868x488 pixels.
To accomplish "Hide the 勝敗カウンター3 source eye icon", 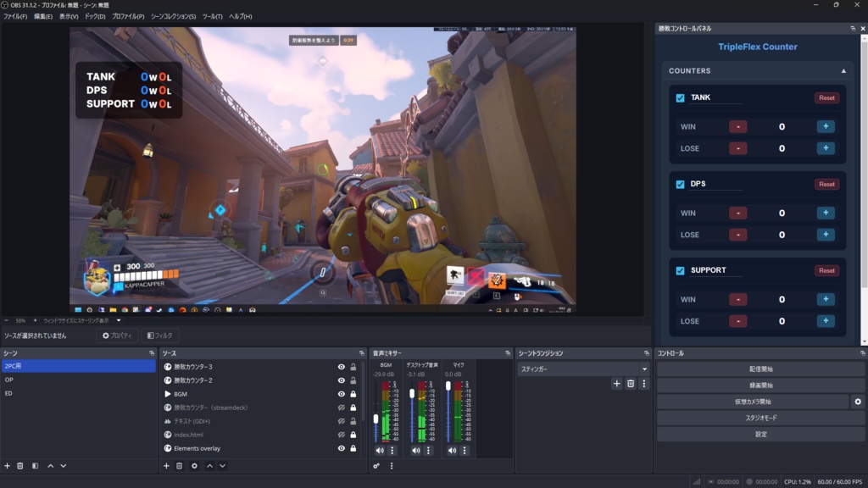I will coord(341,367).
